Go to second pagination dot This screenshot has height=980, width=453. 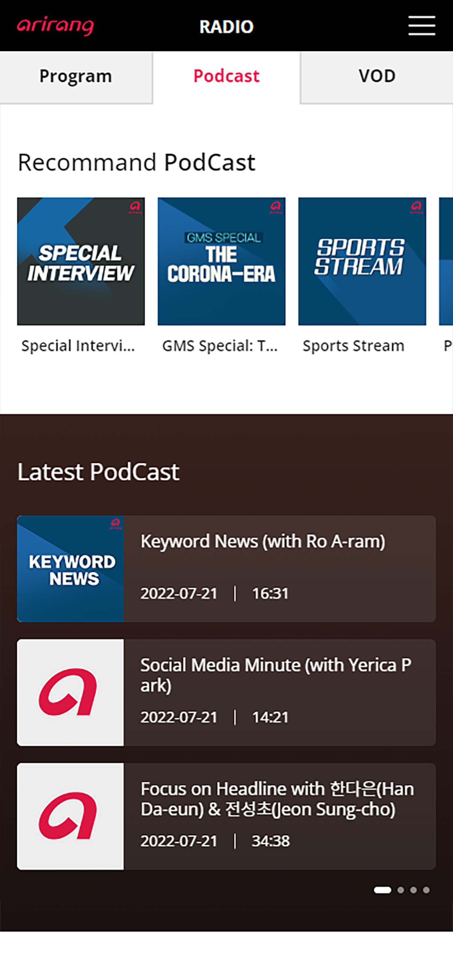point(400,890)
